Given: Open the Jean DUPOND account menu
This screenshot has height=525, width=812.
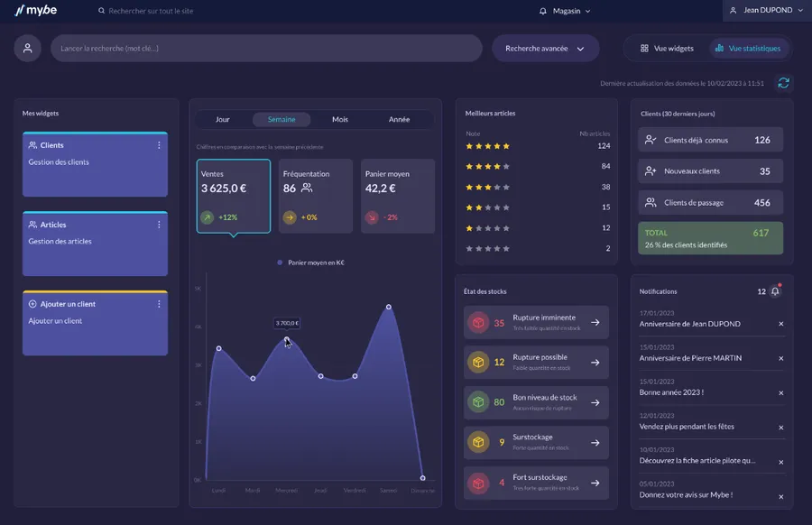Looking at the screenshot, I should tap(767, 11).
